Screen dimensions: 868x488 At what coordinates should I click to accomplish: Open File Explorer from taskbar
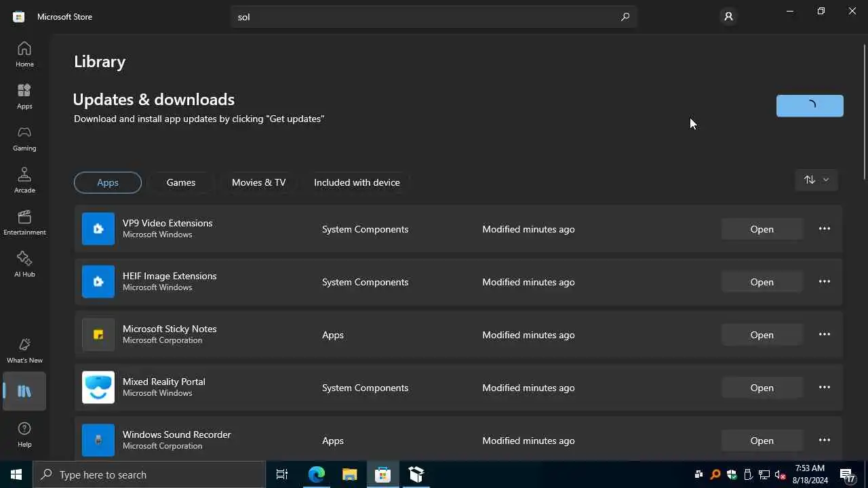pyautogui.click(x=350, y=474)
